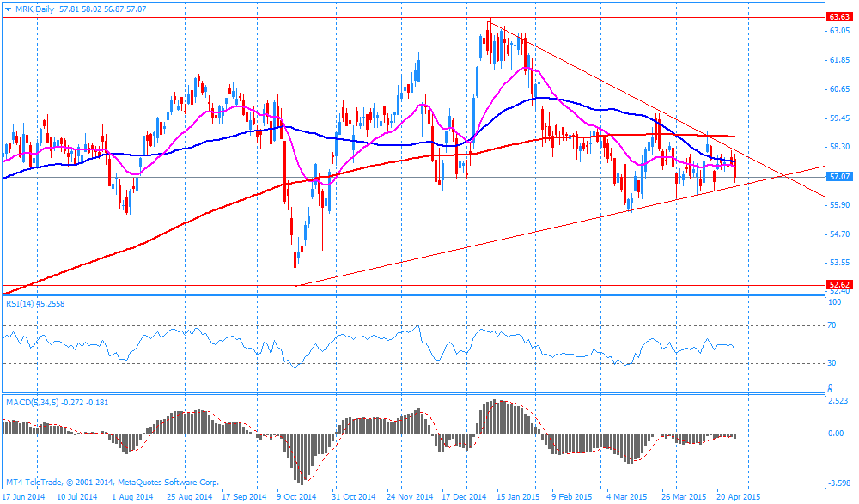This screenshot has width=859, height=504.
Task: Click the RSI 30 level label
Action: 832,362
